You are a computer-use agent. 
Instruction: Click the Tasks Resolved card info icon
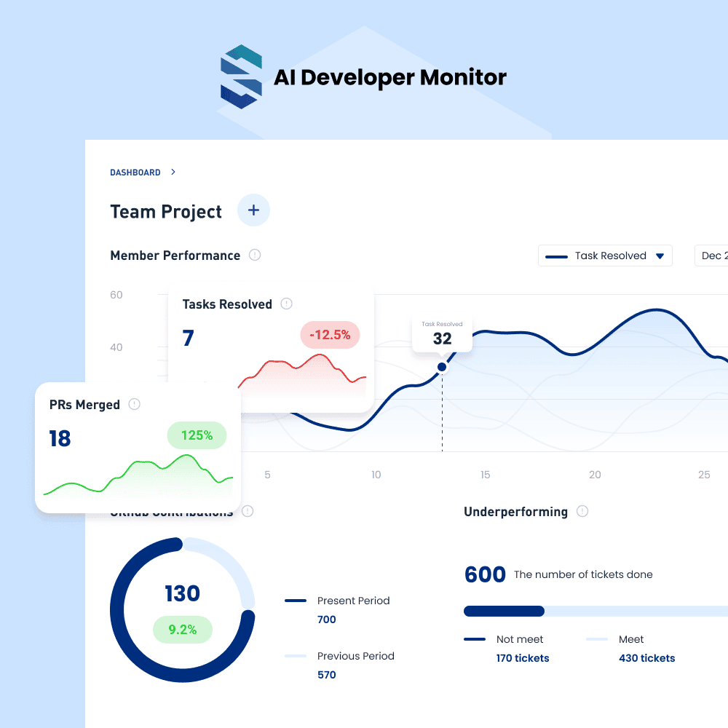(285, 304)
